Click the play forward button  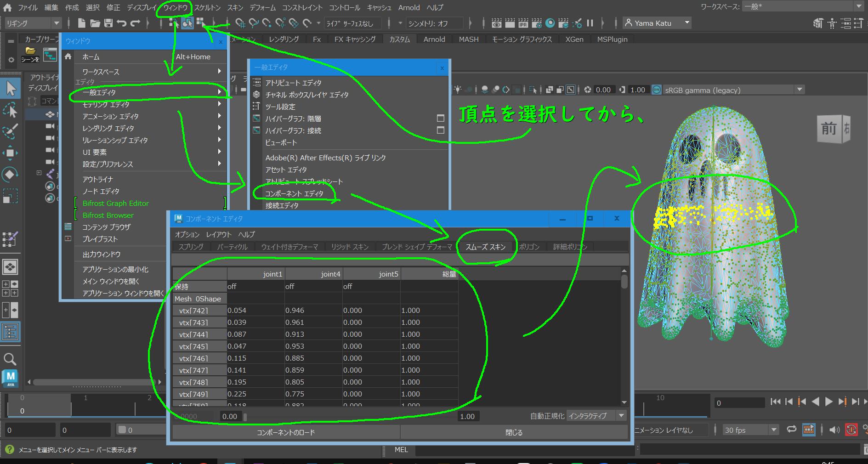(828, 402)
